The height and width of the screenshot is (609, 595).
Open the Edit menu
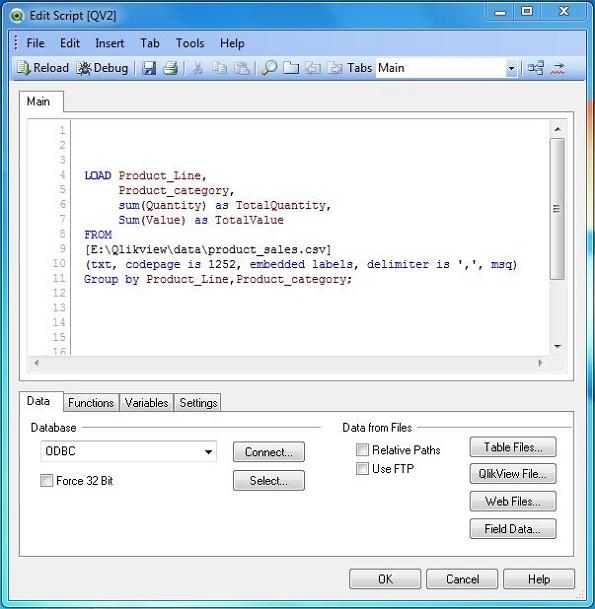(70, 43)
